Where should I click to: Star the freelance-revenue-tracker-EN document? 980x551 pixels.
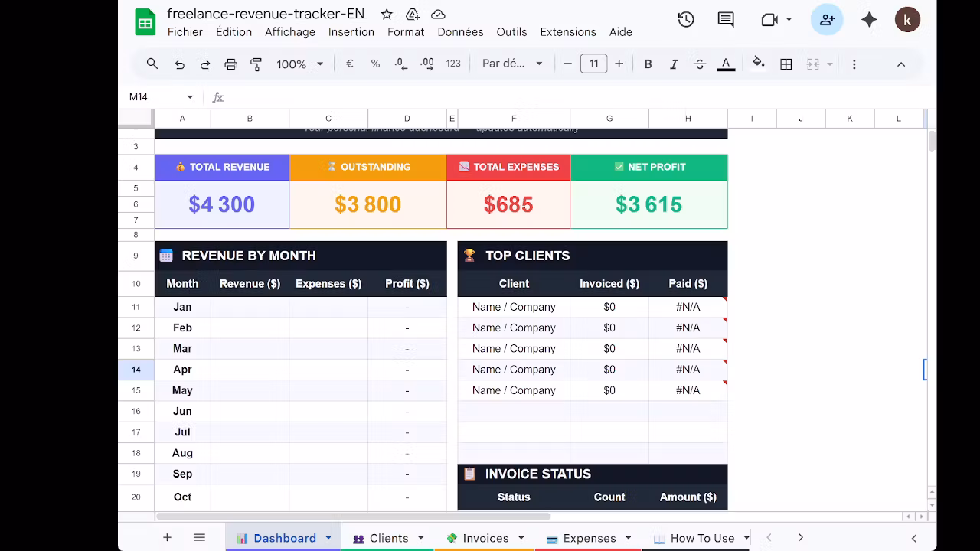pos(387,15)
